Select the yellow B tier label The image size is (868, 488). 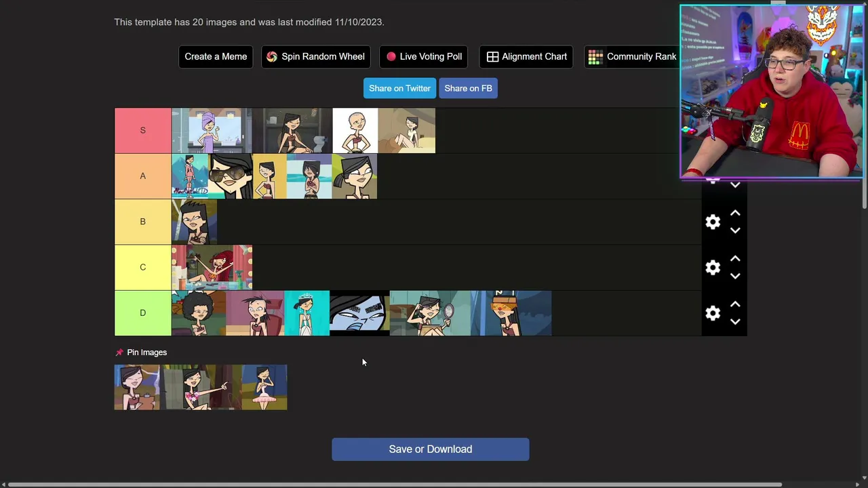click(142, 222)
